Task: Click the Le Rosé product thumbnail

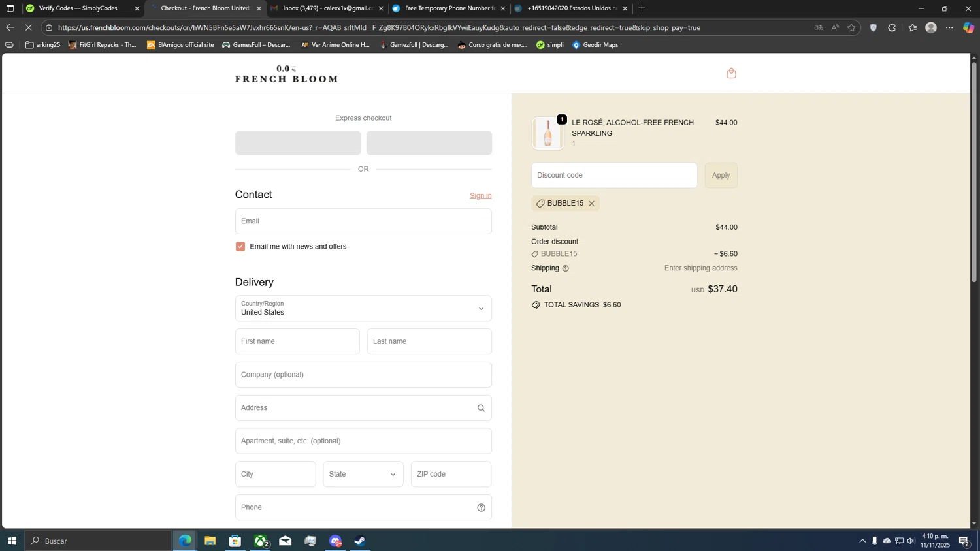Action: coord(547,133)
